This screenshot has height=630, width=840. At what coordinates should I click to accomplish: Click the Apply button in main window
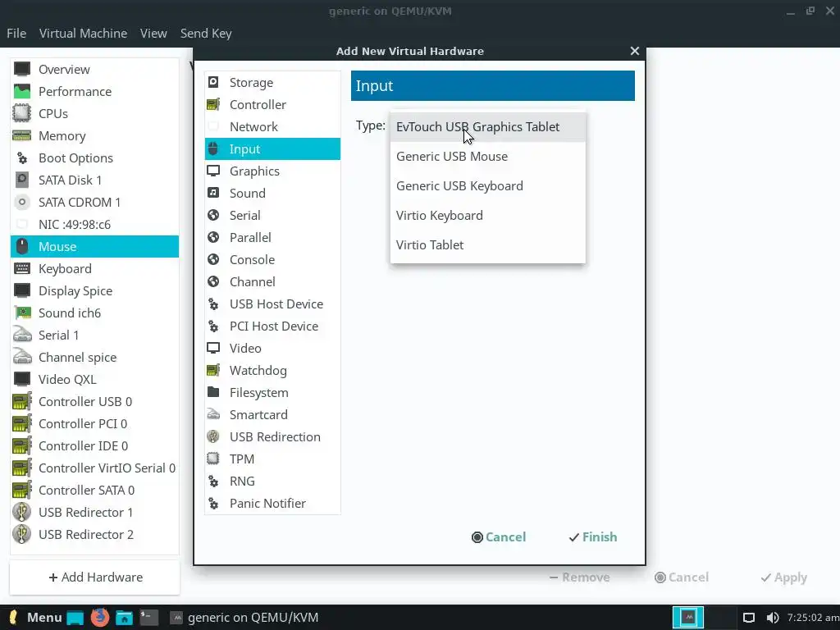783,577
